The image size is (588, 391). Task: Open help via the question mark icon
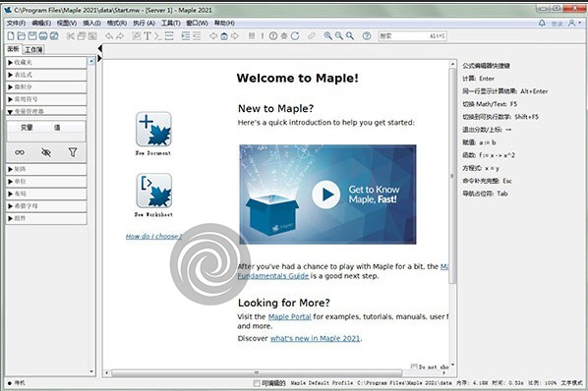[x=367, y=36]
